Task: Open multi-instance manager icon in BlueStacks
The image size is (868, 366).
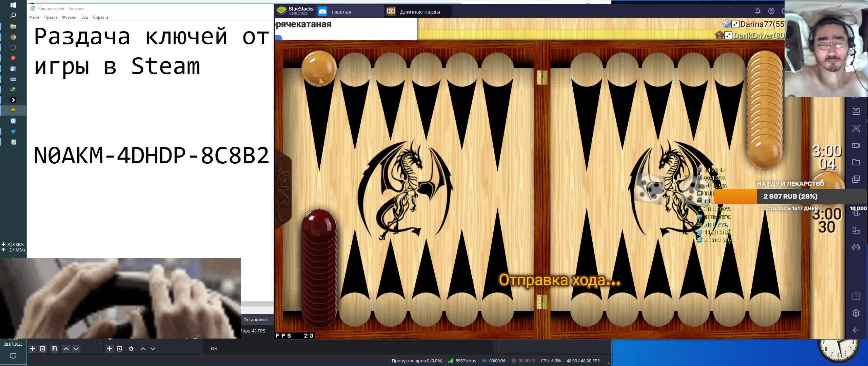Action: [856, 179]
